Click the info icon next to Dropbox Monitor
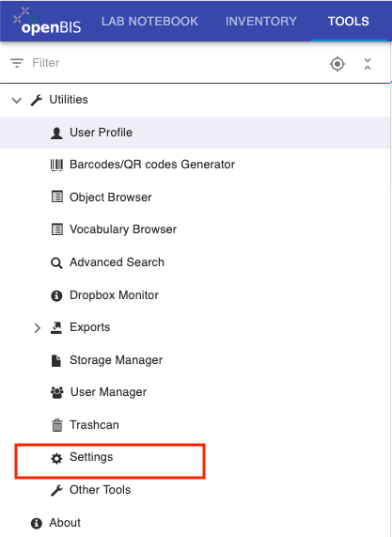The image size is (392, 537). point(56,295)
